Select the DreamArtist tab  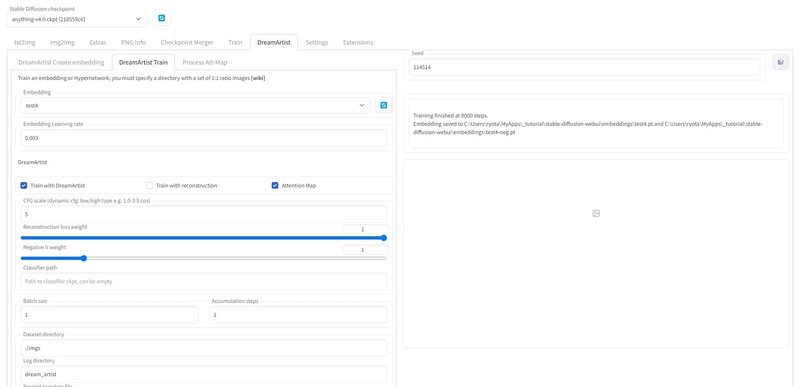(274, 42)
